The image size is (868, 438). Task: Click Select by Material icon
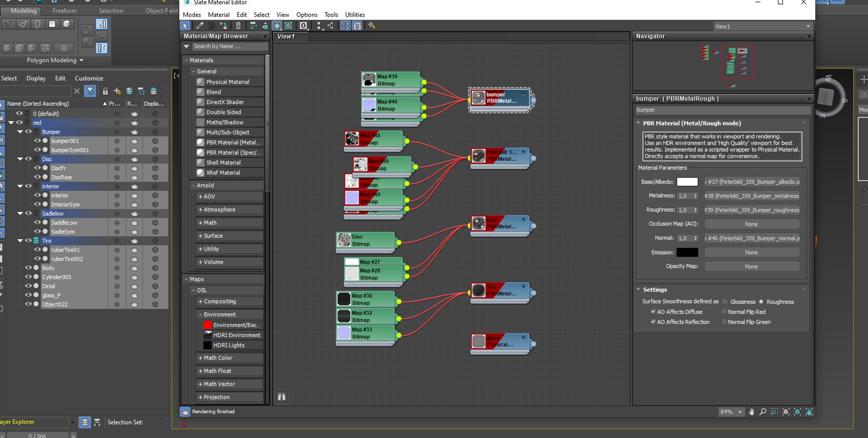[x=372, y=26]
